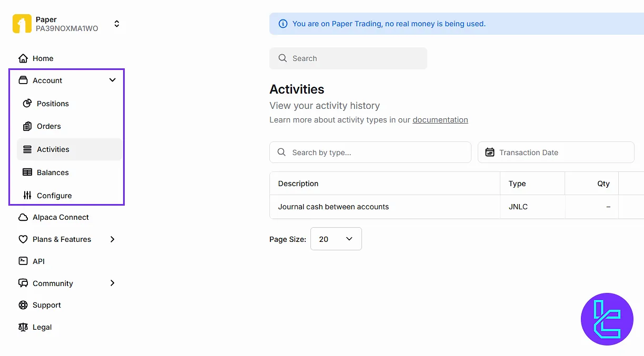This screenshot has height=356, width=644.
Task: Click the Support lifebuoy icon
Action: coord(23,305)
